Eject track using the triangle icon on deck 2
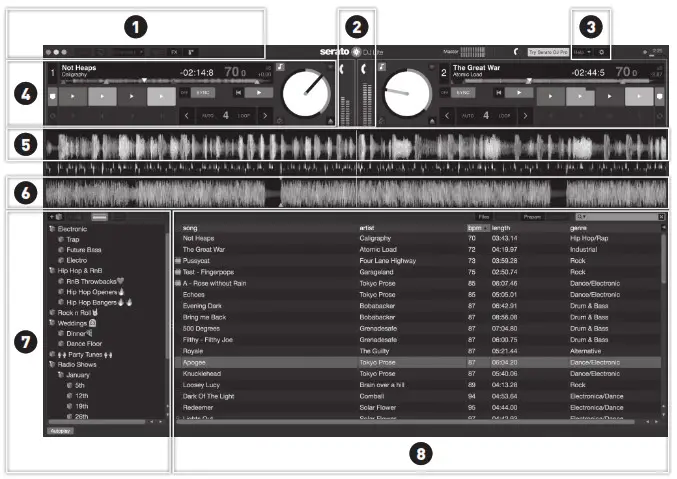Screen dimensions: 677x479 (x=432, y=121)
